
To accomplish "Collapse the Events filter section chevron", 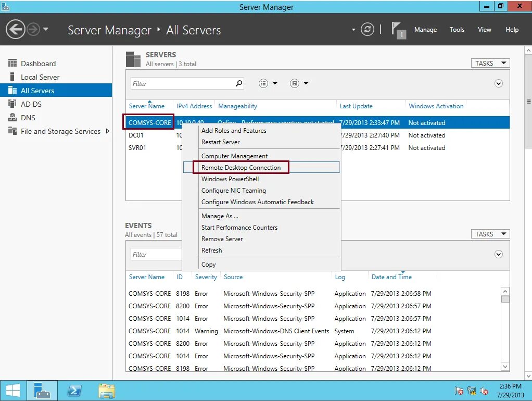I will (x=498, y=254).
